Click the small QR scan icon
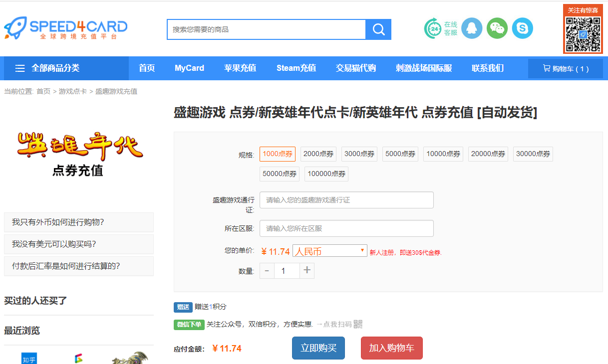 click(358, 324)
